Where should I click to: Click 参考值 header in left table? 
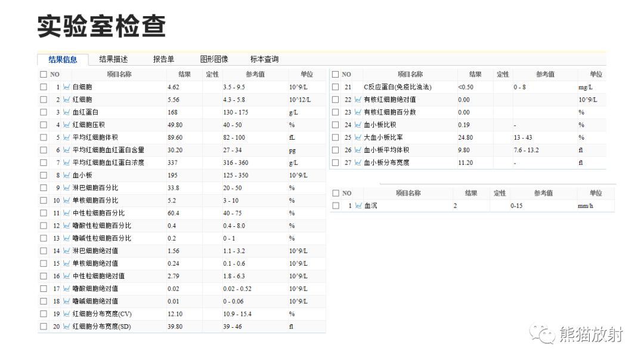click(255, 75)
